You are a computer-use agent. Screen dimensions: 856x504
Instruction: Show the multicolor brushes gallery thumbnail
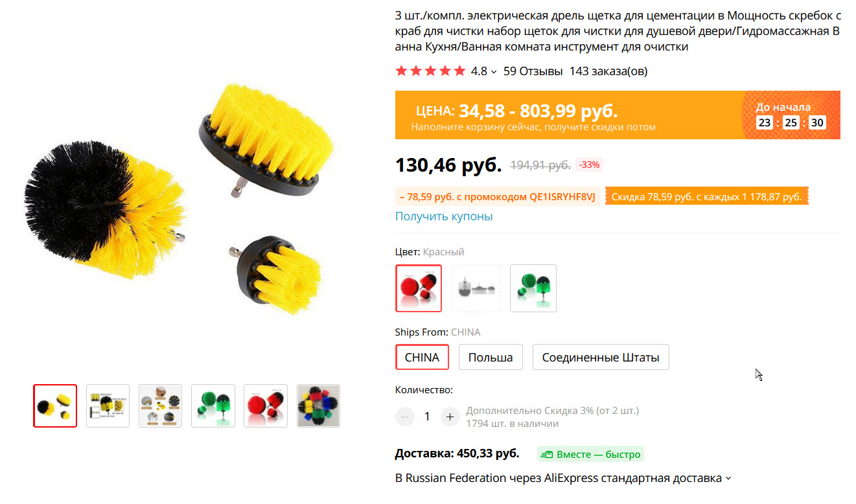pos(318,406)
